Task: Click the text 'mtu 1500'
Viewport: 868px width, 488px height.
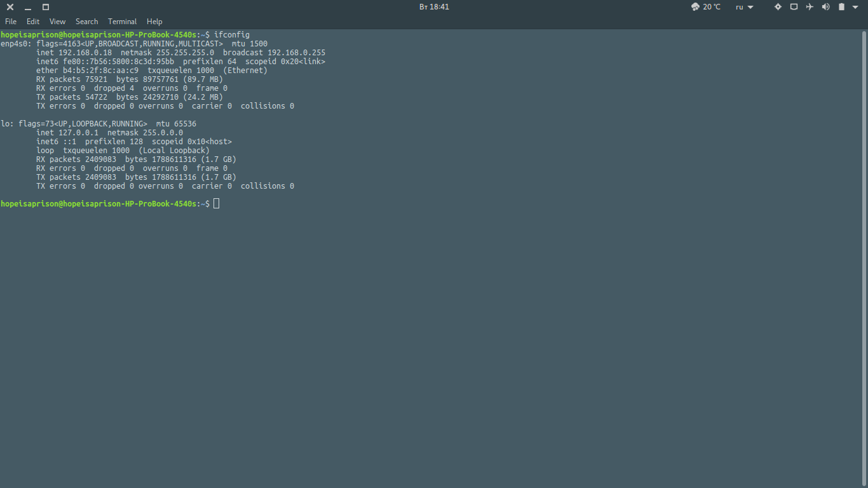Action: click(x=250, y=43)
